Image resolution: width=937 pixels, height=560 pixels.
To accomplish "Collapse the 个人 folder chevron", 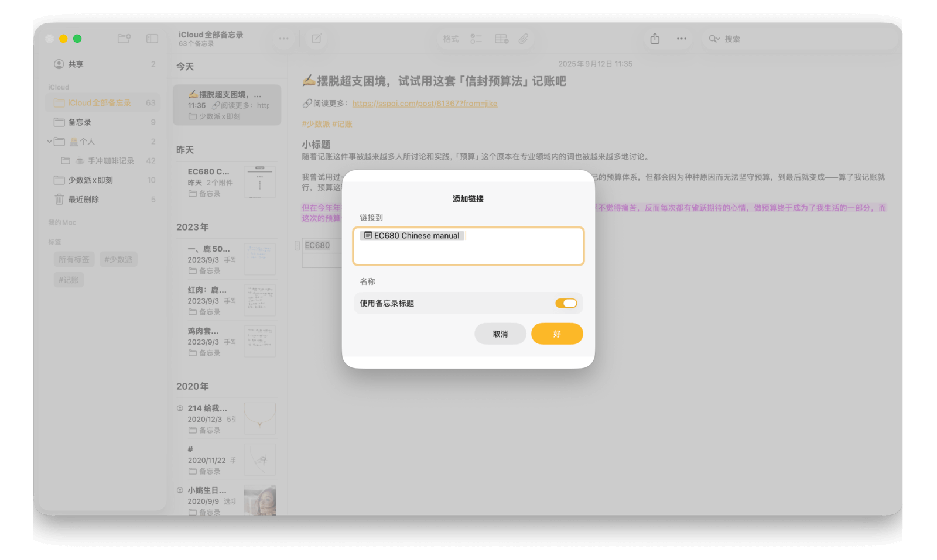I will click(x=50, y=142).
